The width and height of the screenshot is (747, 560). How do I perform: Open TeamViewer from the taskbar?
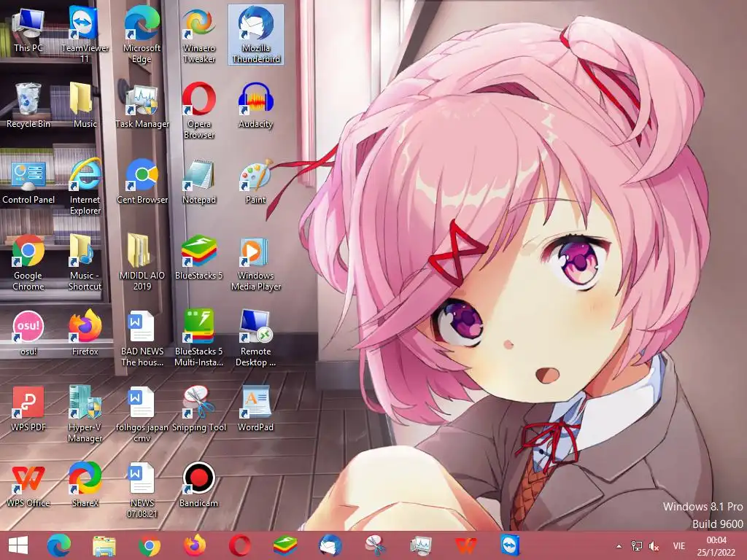(x=510, y=545)
